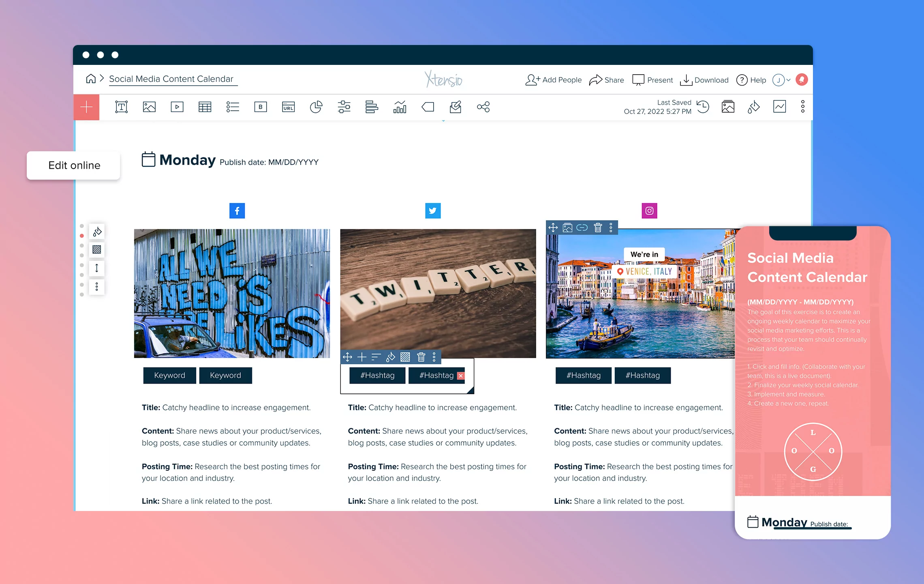Open the toolbar's more options menu
The width and height of the screenshot is (924, 584).
point(802,107)
